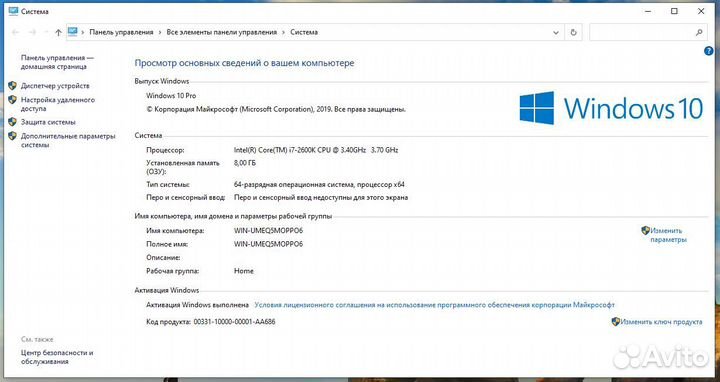Click the computer icon in address bar

[x=73, y=32]
